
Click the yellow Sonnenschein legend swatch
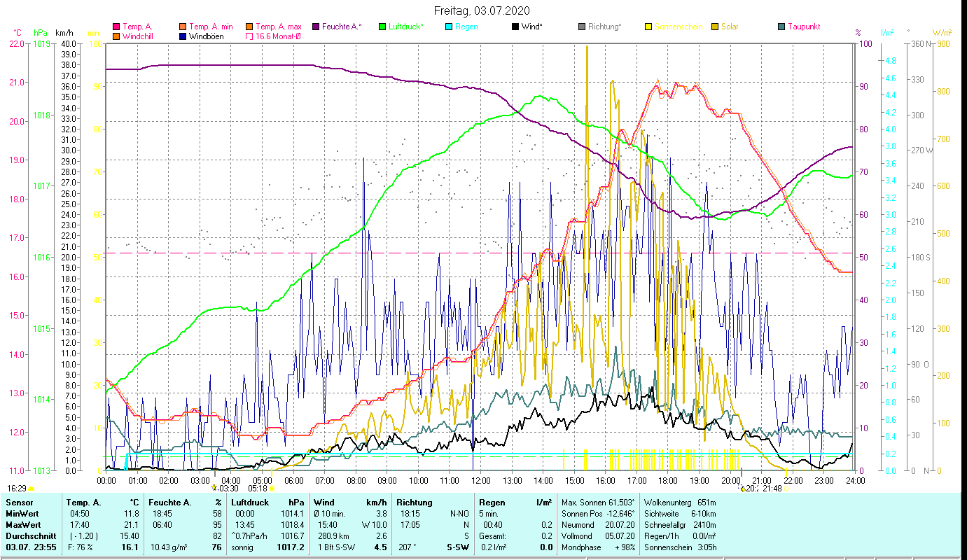coord(648,27)
